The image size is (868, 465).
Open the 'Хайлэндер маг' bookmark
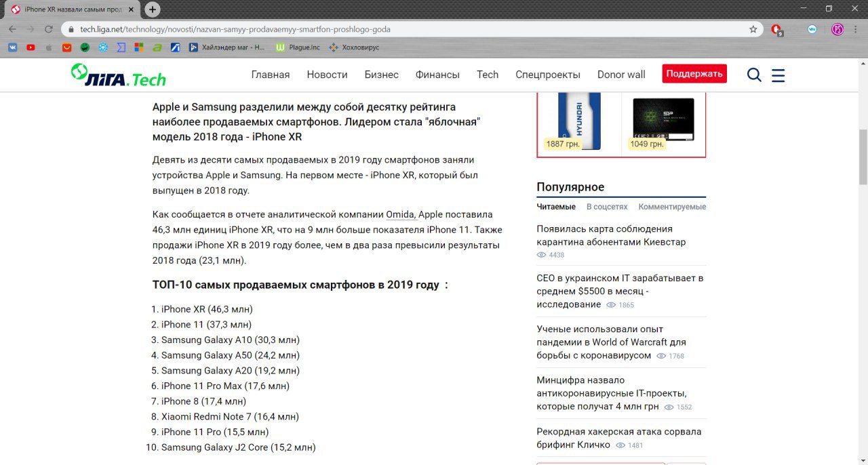point(227,47)
